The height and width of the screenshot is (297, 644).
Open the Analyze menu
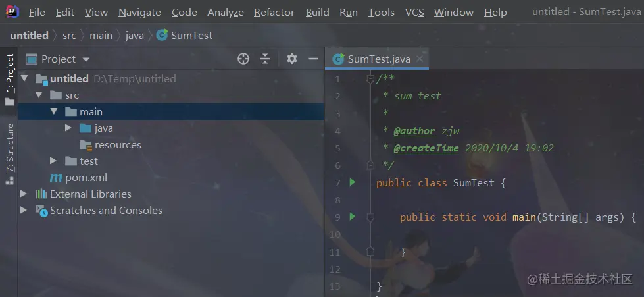[x=226, y=13]
